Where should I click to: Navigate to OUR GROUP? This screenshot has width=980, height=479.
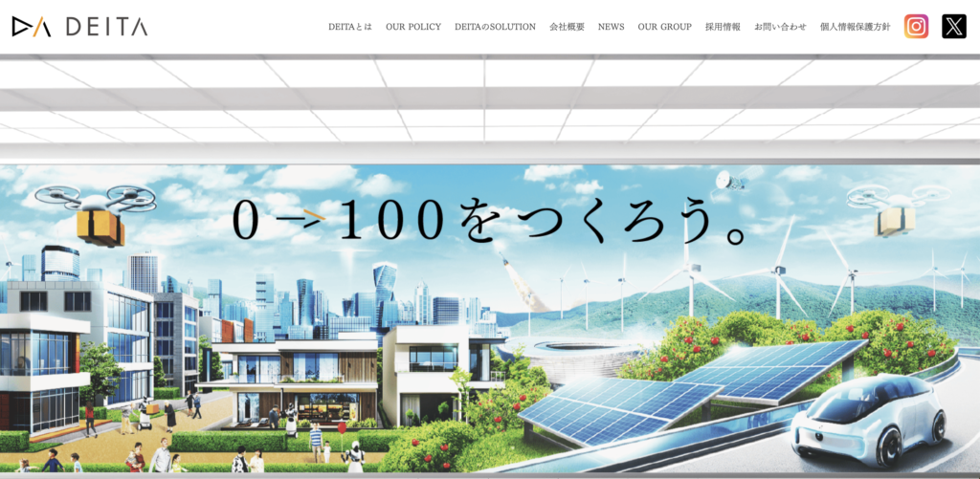click(664, 27)
